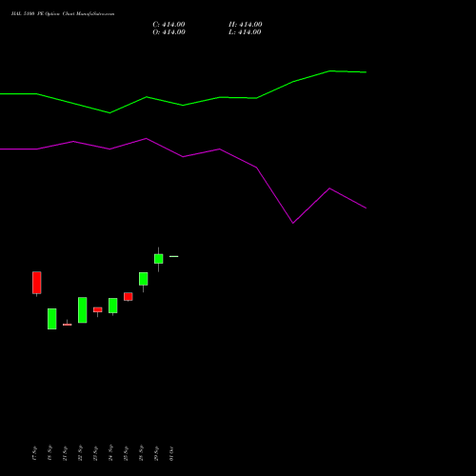Select the flat dash candle for 01 Oct
This screenshot has width=476, height=476.
(174, 256)
